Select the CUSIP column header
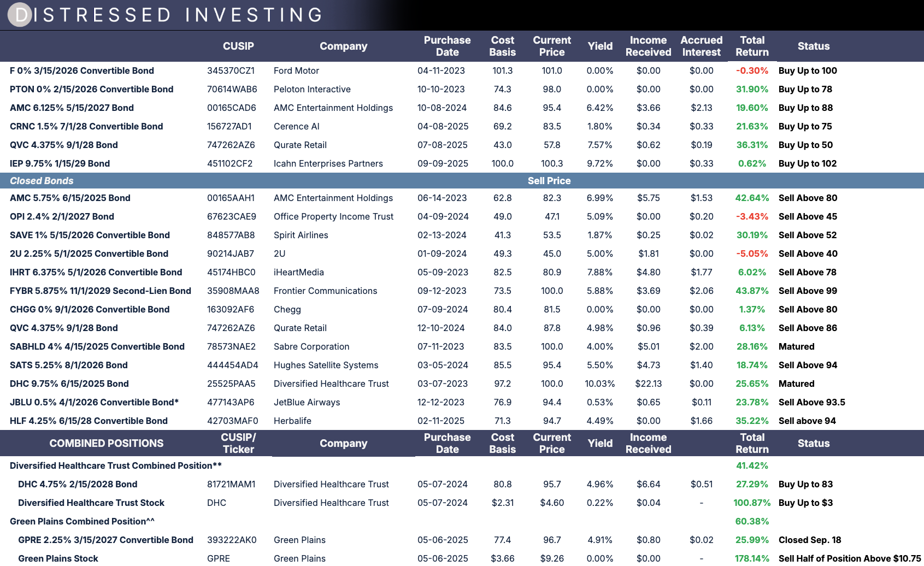The width and height of the screenshot is (924, 566). point(238,46)
